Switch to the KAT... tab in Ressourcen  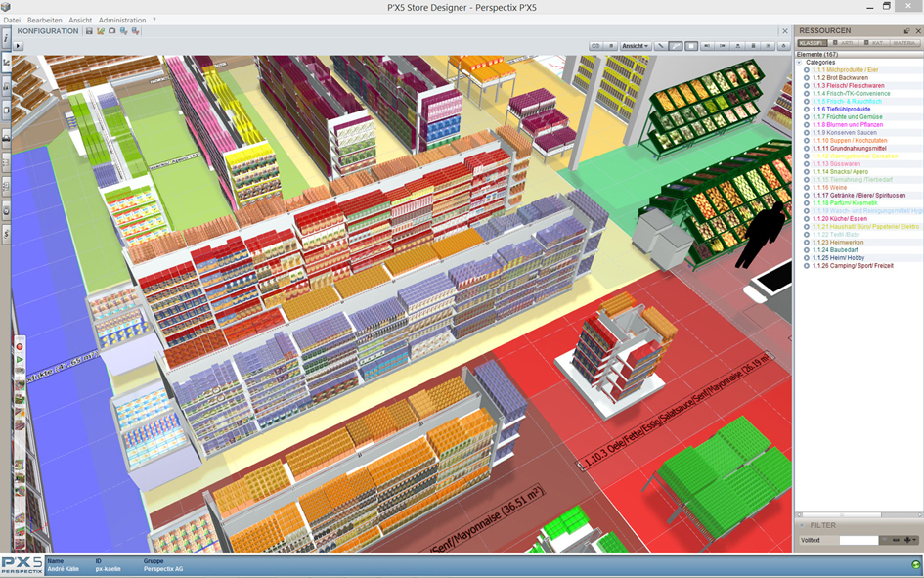tap(874, 43)
